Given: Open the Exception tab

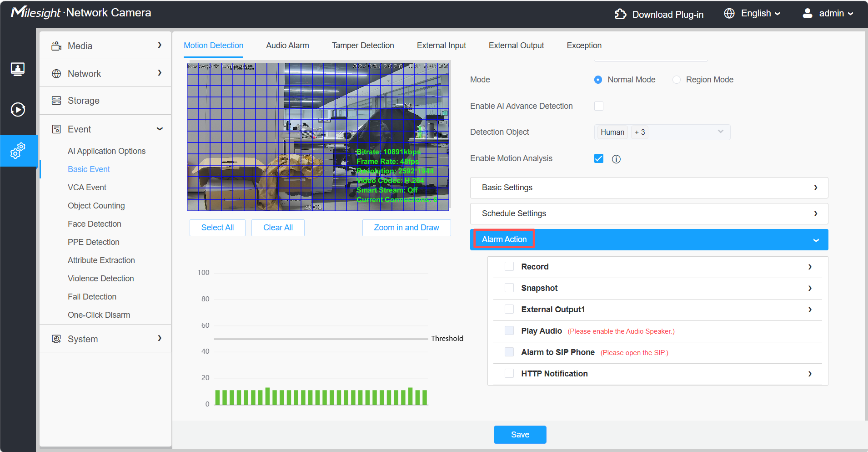Looking at the screenshot, I should pos(584,46).
